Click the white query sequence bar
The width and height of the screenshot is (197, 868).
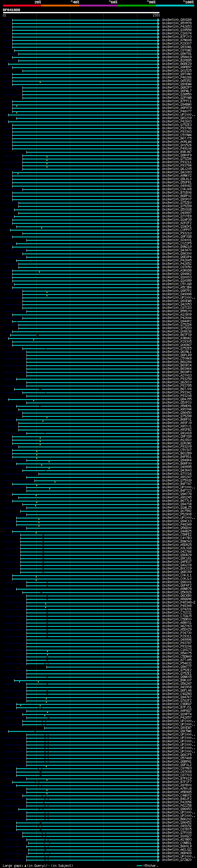81,13
